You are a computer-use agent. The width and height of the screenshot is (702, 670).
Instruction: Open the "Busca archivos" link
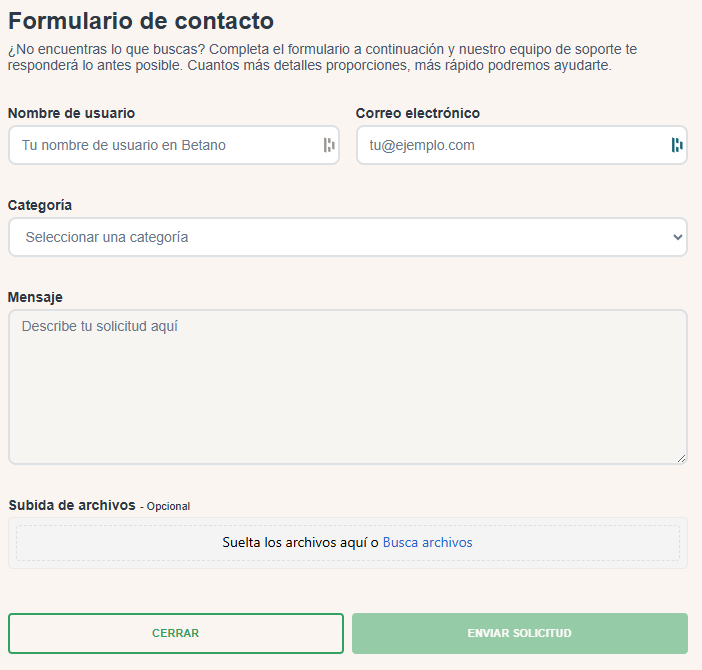coord(427,543)
